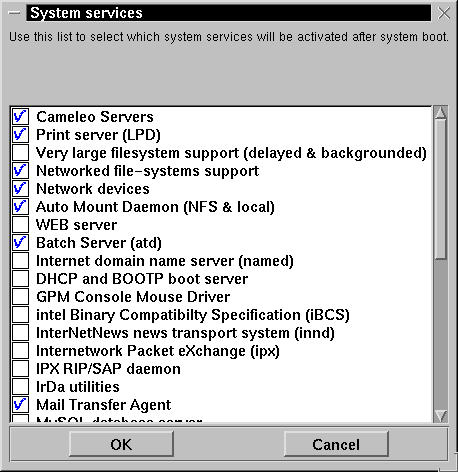Click the Cancel button

click(x=336, y=444)
